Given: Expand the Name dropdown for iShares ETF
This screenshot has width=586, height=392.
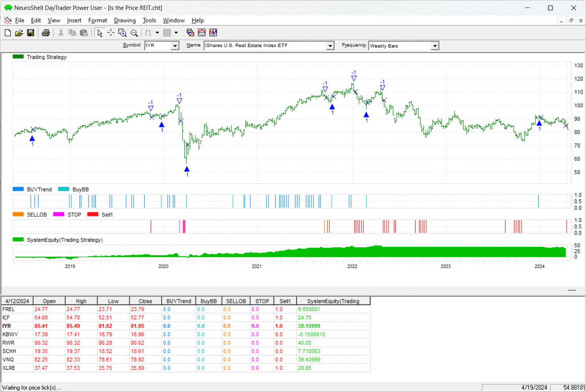Looking at the screenshot, I should click(x=330, y=46).
